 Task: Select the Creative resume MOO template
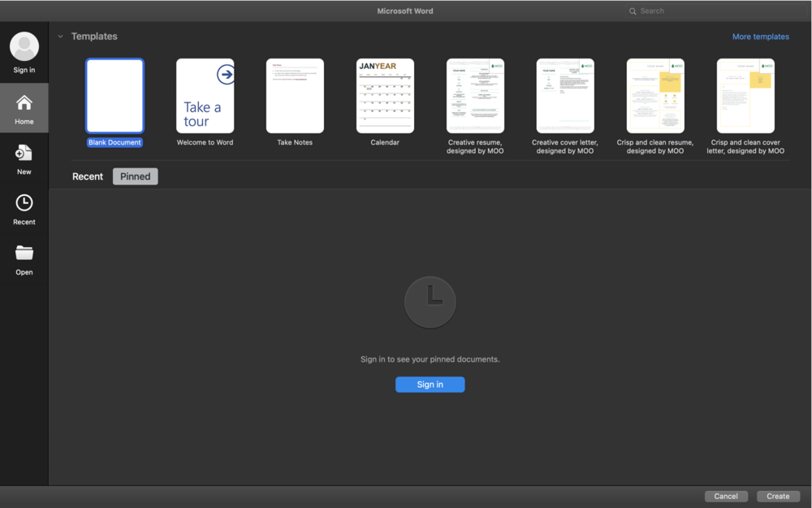coord(475,95)
